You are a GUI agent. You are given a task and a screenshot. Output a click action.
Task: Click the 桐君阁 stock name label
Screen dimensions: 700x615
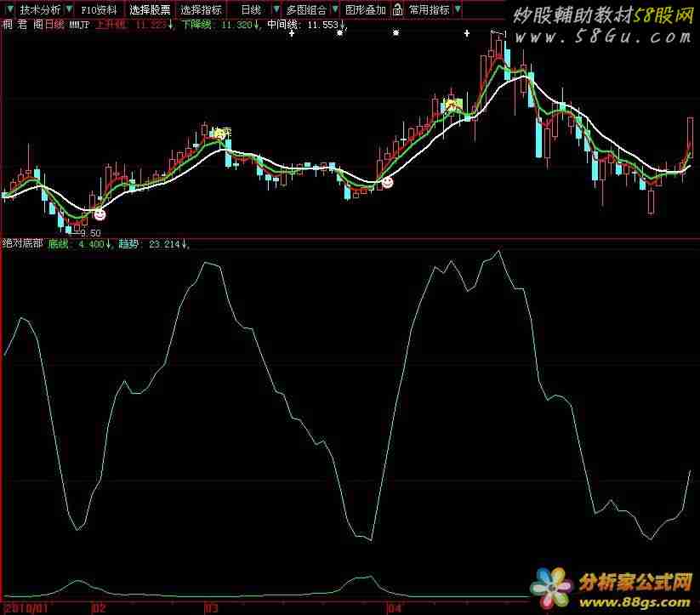pos(22,24)
